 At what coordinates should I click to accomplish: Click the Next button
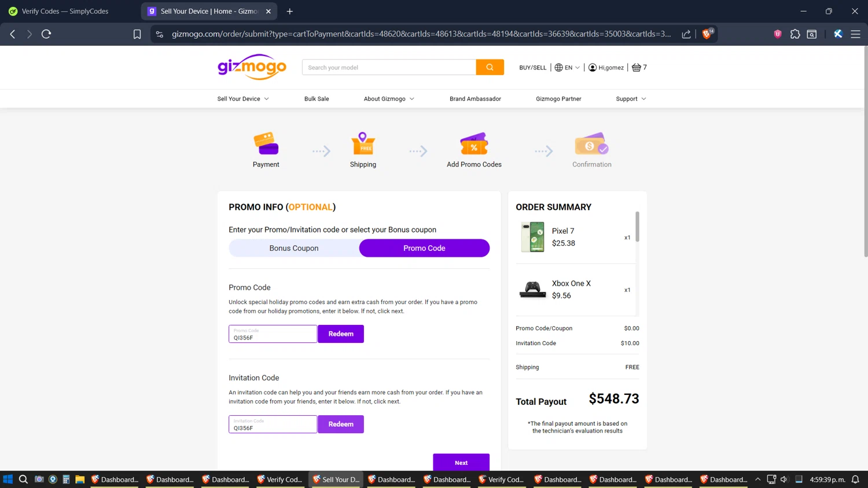(461, 463)
